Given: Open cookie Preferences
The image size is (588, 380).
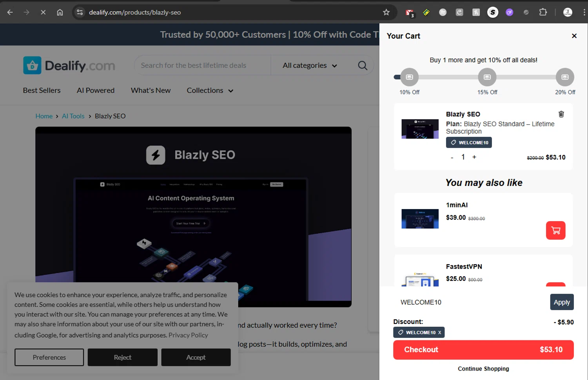Looking at the screenshot, I should point(49,357).
